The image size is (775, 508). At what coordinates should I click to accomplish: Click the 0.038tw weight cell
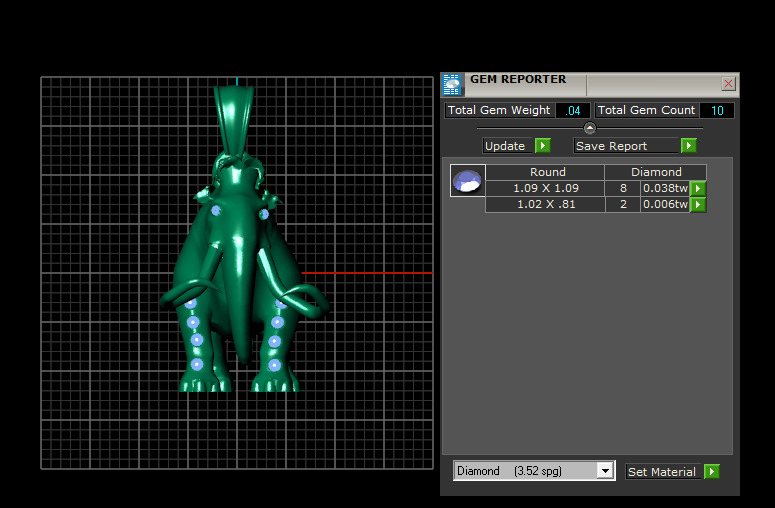pos(665,188)
